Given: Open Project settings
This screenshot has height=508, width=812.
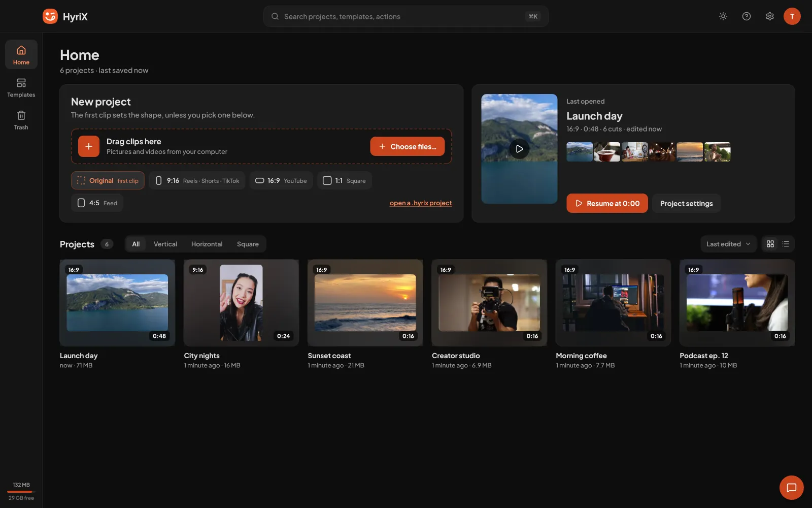Looking at the screenshot, I should tap(686, 203).
